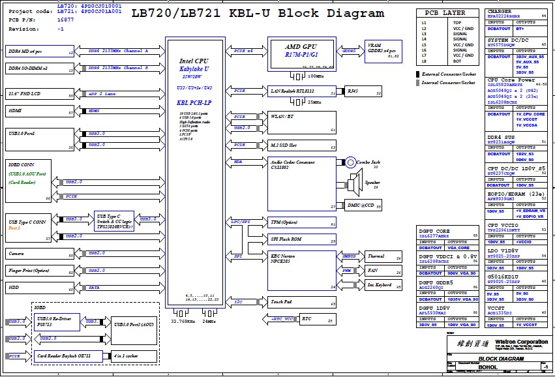Screen dimensions: 555x392
Task: Click the "CHARGER" power section heading
Action: point(500,11)
